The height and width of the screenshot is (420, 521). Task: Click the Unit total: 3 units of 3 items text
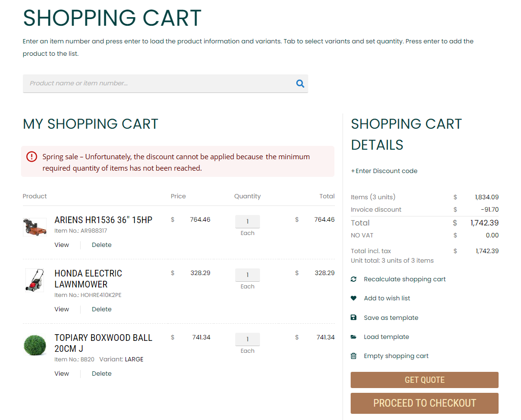tap(392, 261)
